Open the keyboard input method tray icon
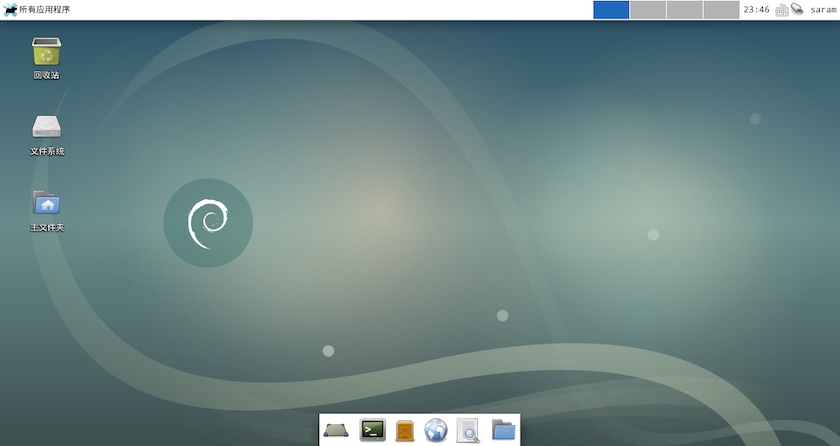 (x=782, y=10)
